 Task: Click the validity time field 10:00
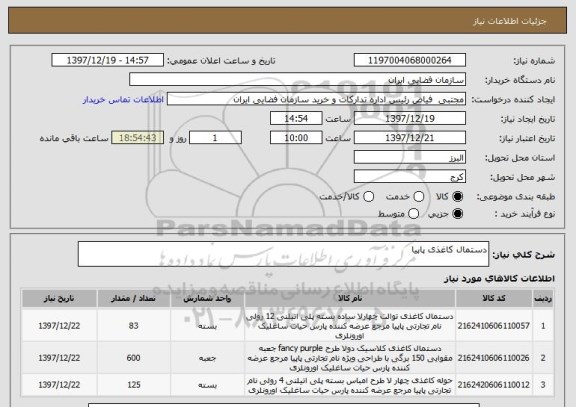click(296, 138)
